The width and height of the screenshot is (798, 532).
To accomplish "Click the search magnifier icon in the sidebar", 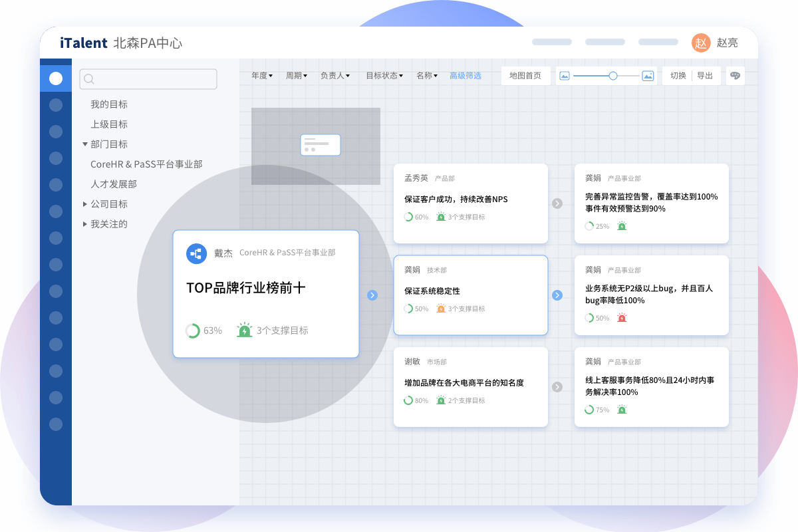I will coord(88,78).
